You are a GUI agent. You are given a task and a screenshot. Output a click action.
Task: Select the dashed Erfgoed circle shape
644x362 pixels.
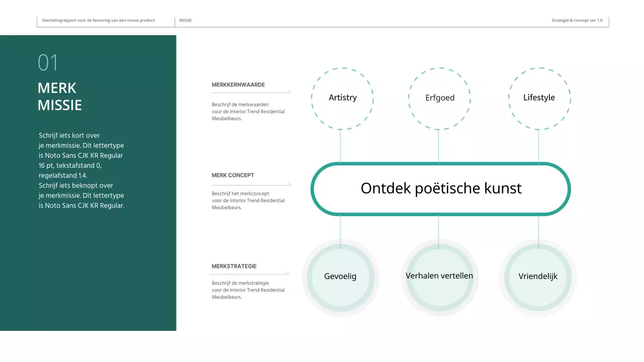point(440,98)
